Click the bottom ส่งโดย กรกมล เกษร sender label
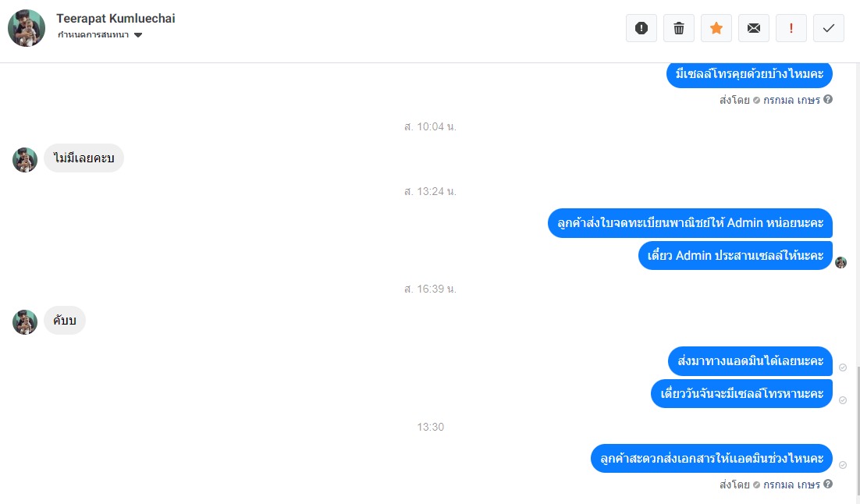 769,484
